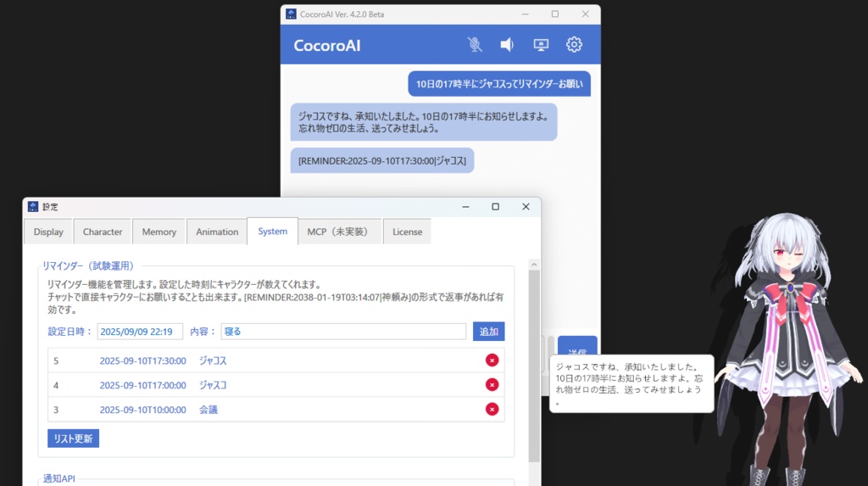Viewport: 868px width, 486px height.
Task: Open settings via the gear icon
Action: pos(574,44)
